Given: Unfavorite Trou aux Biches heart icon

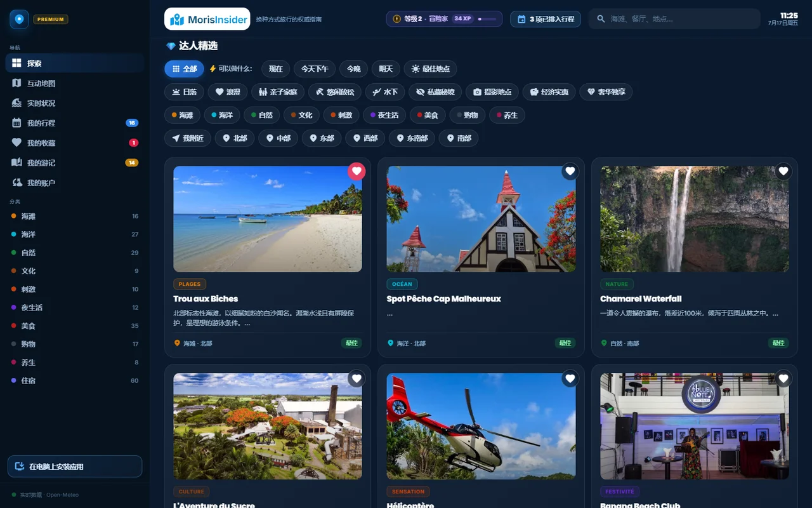Looking at the screenshot, I should [357, 171].
